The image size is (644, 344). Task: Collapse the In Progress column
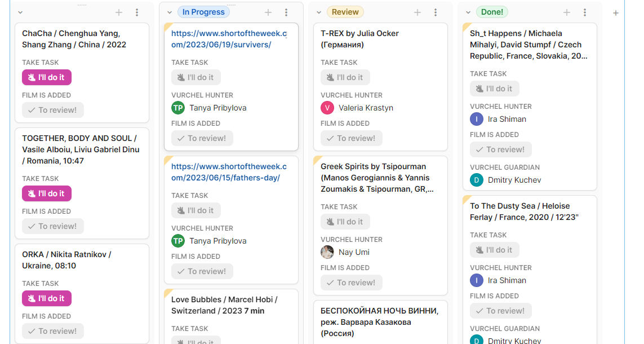(170, 12)
